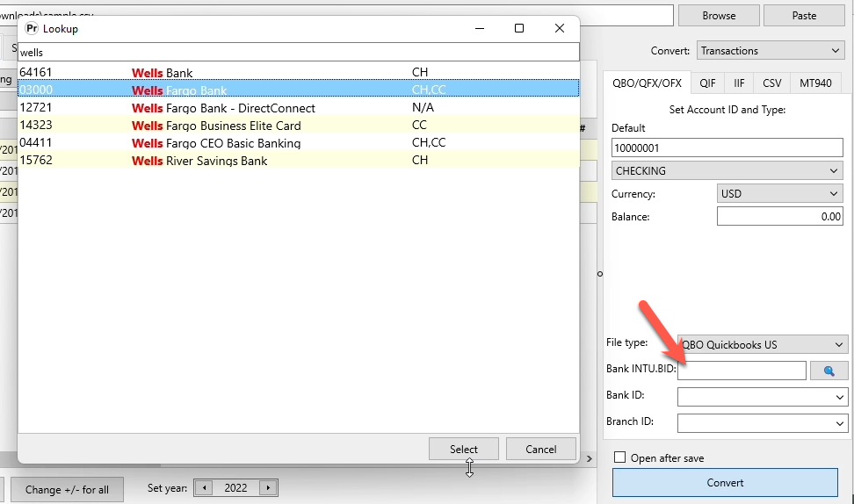Close the Lookup window

click(x=560, y=28)
